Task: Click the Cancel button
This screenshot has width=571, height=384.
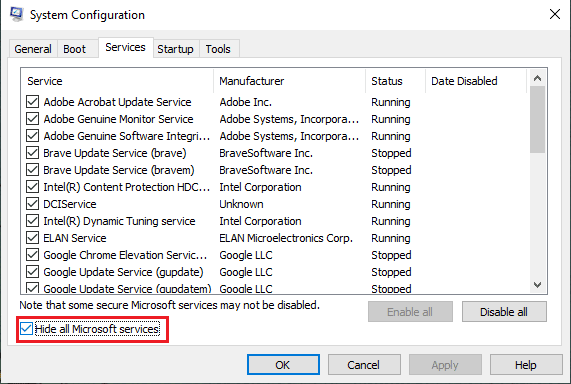Action: click(x=364, y=365)
